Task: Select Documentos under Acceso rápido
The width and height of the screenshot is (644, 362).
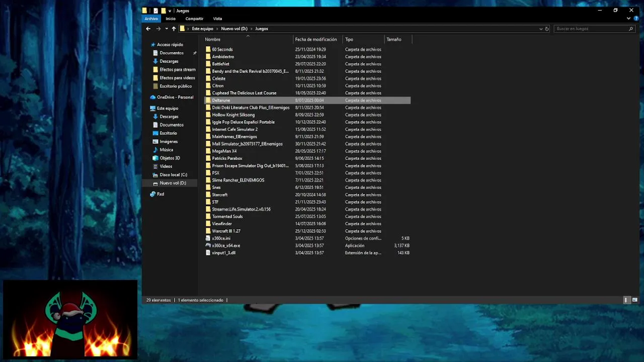Action: (x=171, y=53)
